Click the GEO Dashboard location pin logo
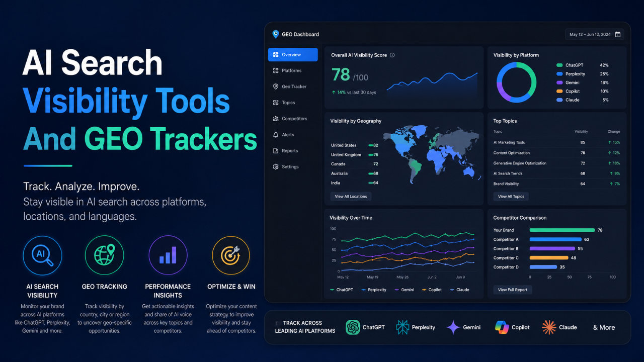Viewport: 644px width, 362px height. (x=275, y=34)
